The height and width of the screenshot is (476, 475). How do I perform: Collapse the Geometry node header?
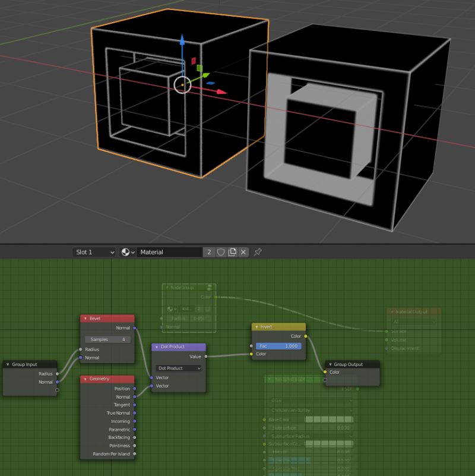(85, 379)
